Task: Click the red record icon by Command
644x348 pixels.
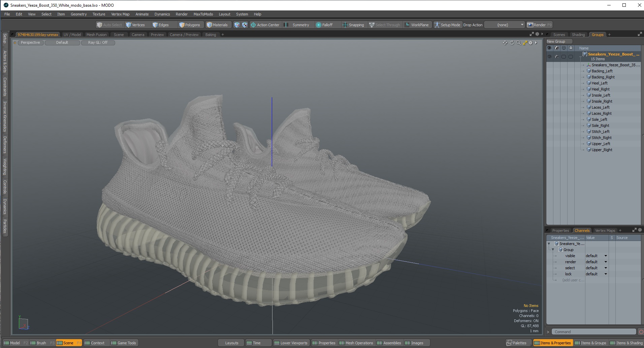Action: [641, 332]
